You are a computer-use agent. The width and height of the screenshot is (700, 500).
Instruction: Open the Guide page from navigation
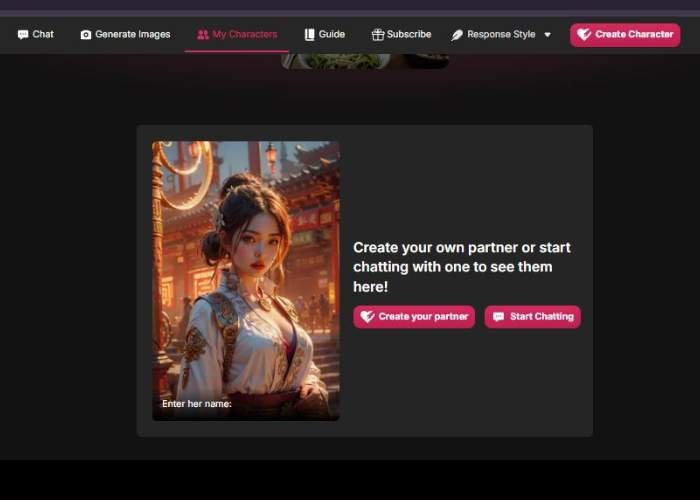click(332, 34)
